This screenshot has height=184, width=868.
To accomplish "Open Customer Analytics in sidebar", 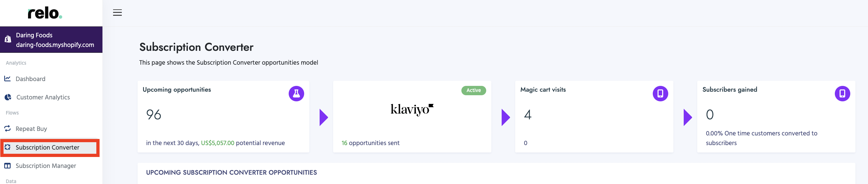I will (43, 97).
